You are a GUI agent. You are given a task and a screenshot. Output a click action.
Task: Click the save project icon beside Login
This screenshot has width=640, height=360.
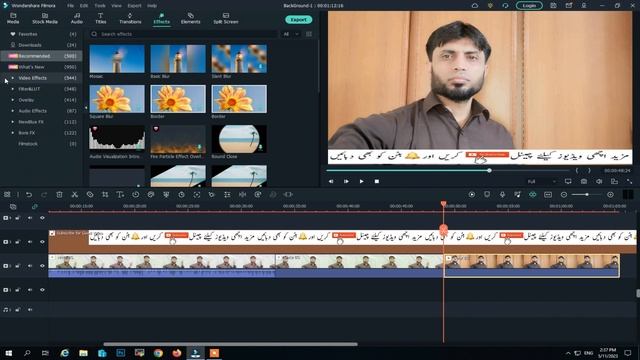553,6
